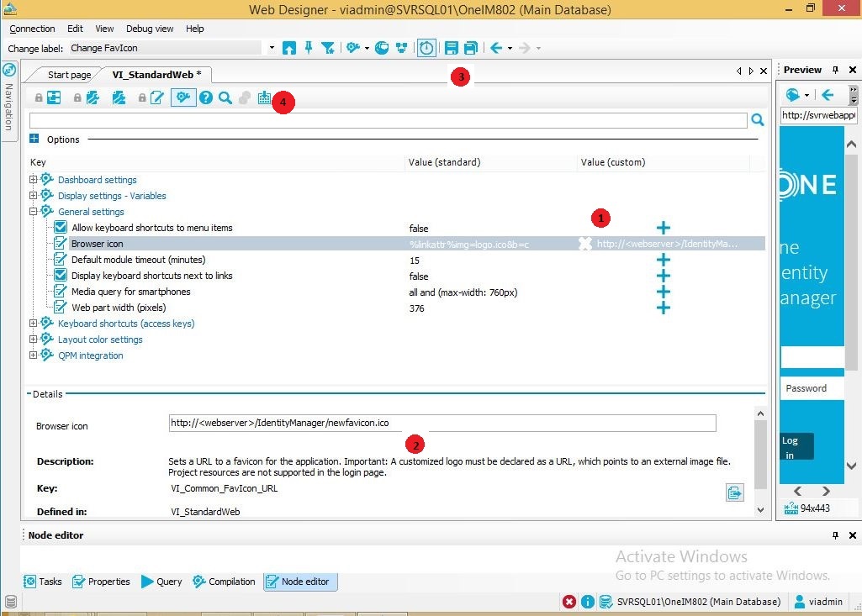Click the help question mark icon
The height and width of the screenshot is (616, 862).
206,98
